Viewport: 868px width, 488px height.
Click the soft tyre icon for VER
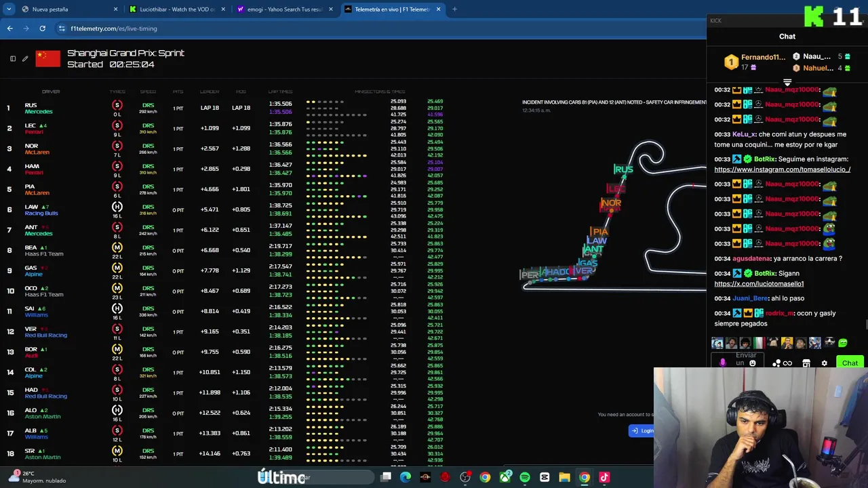click(x=117, y=329)
